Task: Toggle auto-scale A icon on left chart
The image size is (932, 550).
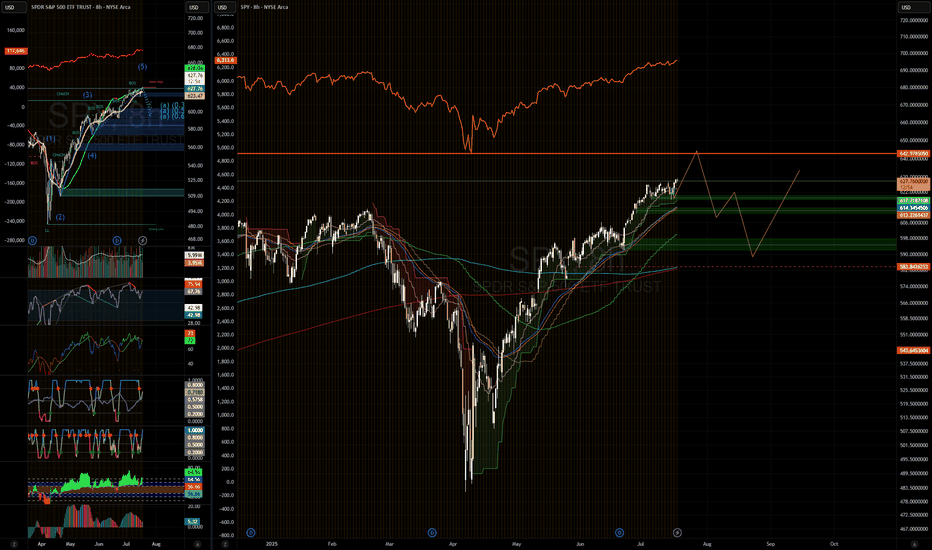Action: [x=197, y=544]
